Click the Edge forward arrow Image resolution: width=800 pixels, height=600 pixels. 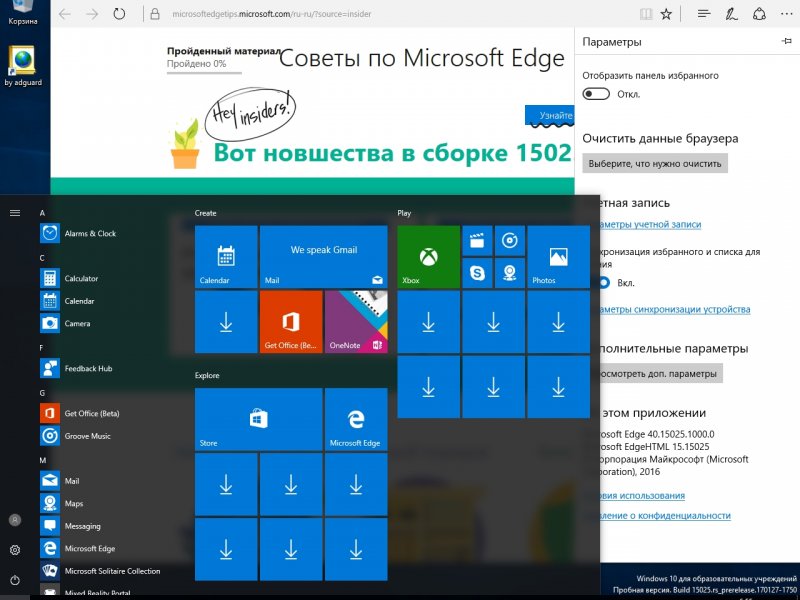pyautogui.click(x=92, y=14)
